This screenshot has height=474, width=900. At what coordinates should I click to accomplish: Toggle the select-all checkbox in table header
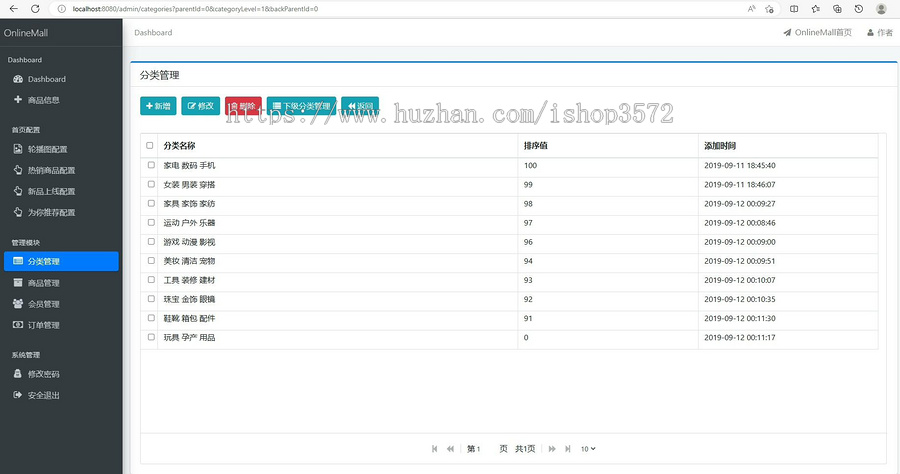[x=150, y=146]
